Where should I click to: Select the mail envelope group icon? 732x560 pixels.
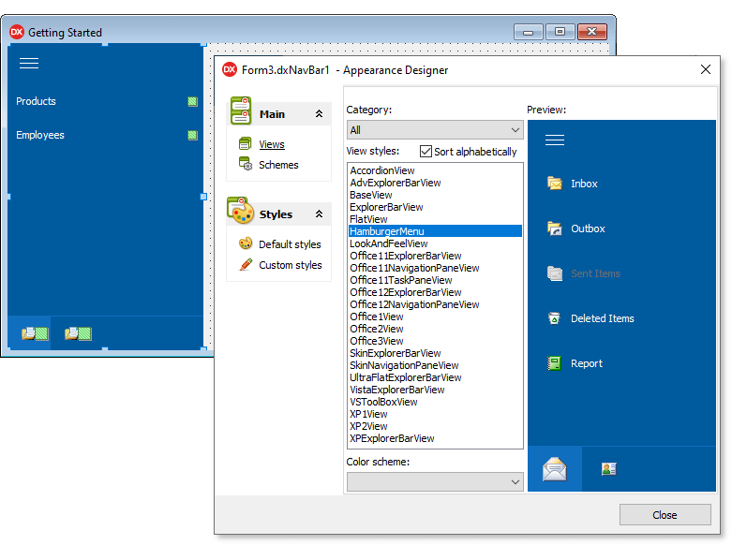click(555, 468)
